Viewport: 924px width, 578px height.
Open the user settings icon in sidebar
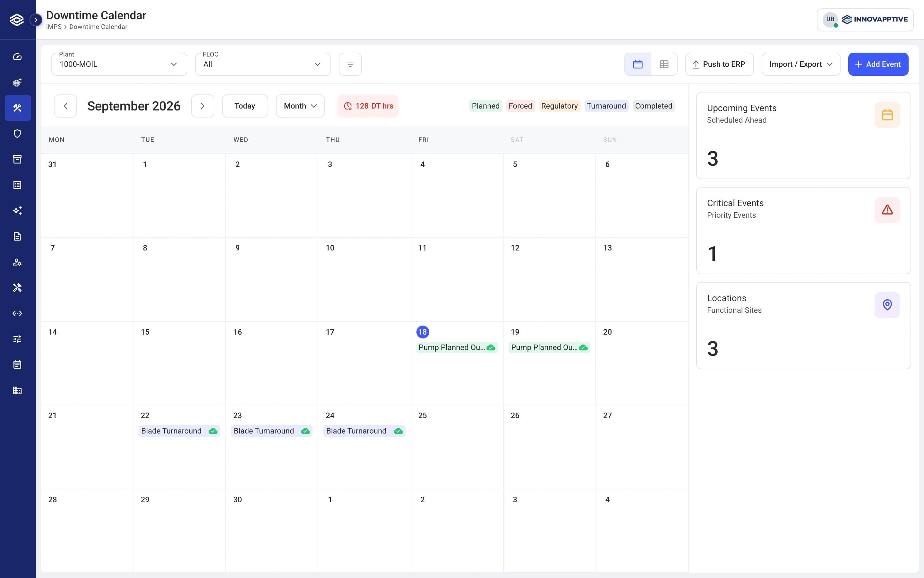click(17, 262)
